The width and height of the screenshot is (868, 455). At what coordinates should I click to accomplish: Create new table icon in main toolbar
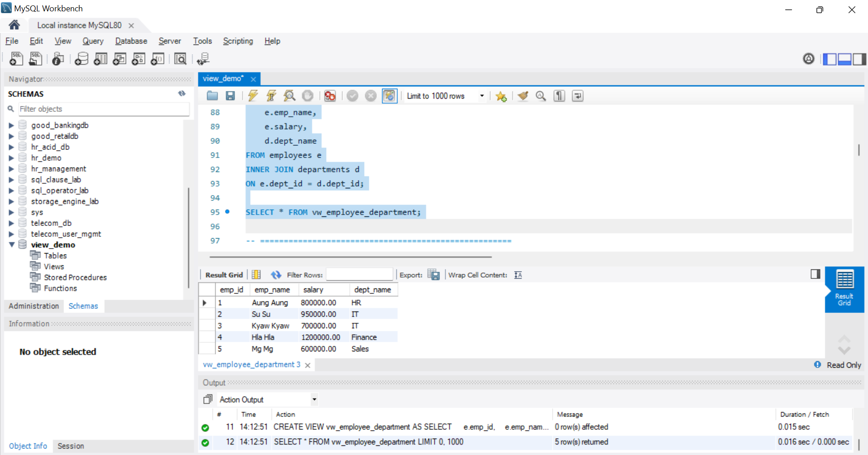100,59
